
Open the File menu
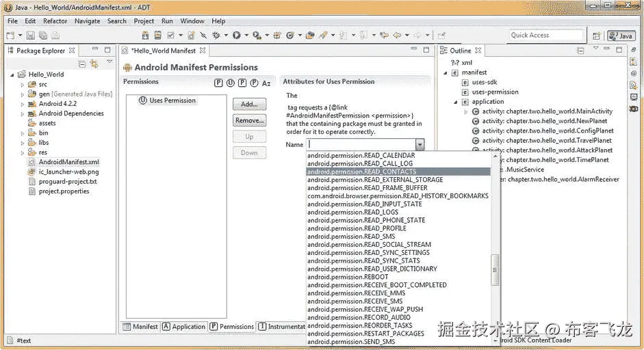(13, 21)
